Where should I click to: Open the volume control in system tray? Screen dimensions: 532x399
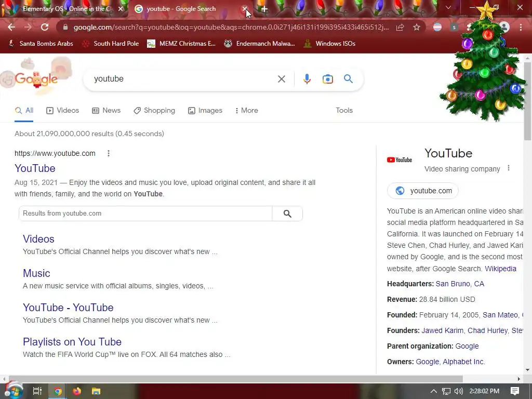tap(459, 391)
